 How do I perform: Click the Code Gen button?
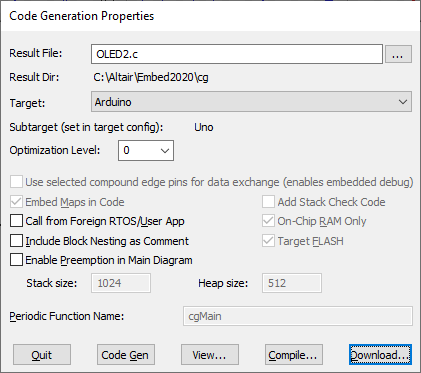coord(126,355)
